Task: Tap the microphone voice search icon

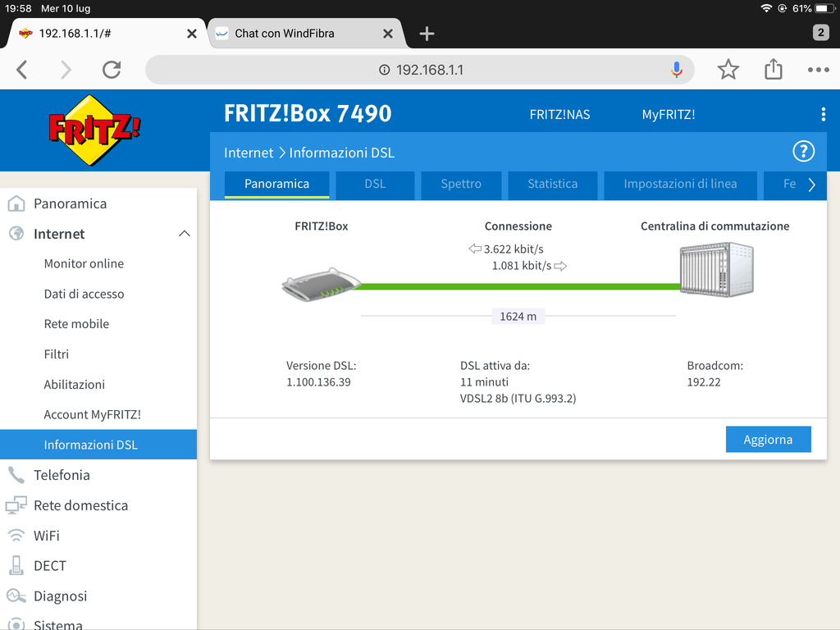Action: click(677, 70)
